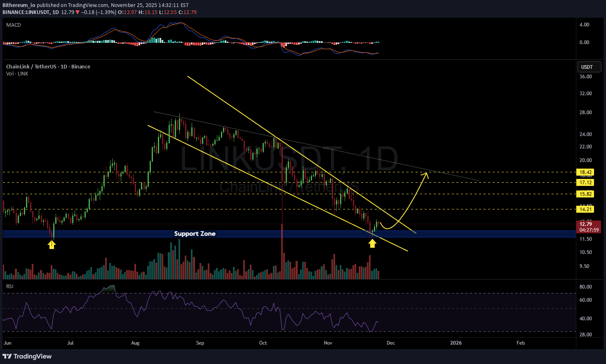Click the ChainLink / TetherUS chart title

click(48, 67)
